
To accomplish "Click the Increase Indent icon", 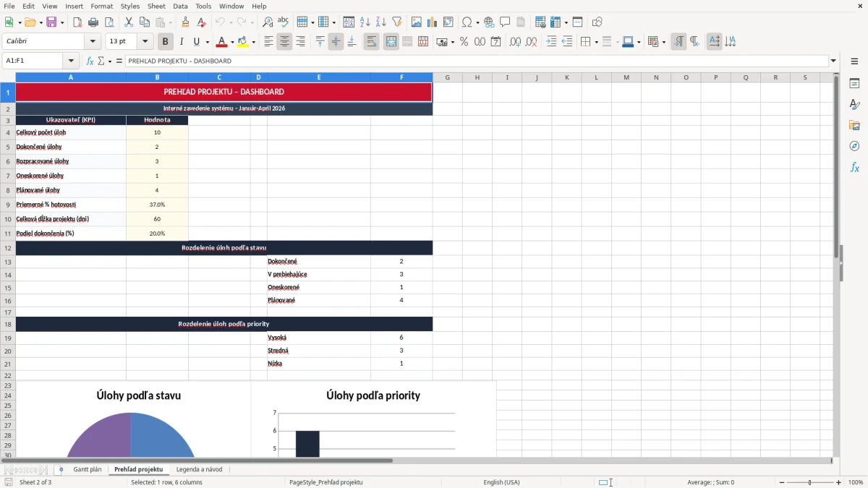I will pyautogui.click(x=551, y=42).
